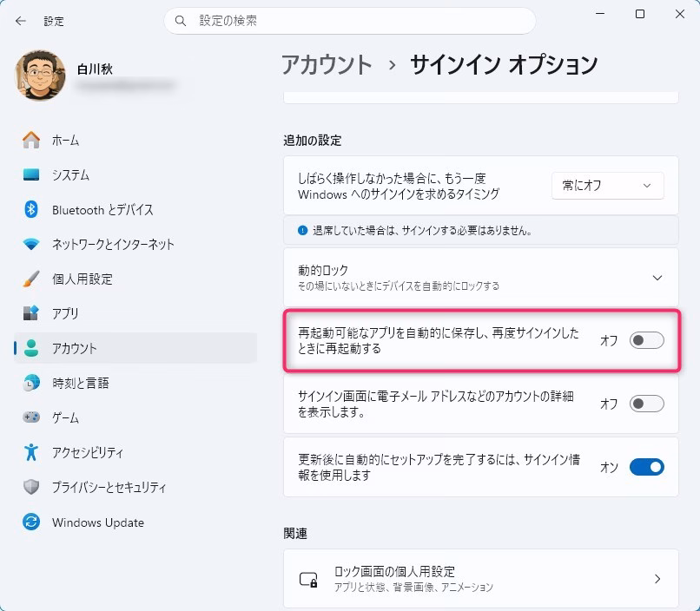Viewport: 700px width, 611px height.
Task: Click the privacy and security shield icon
Action: (x=31, y=487)
